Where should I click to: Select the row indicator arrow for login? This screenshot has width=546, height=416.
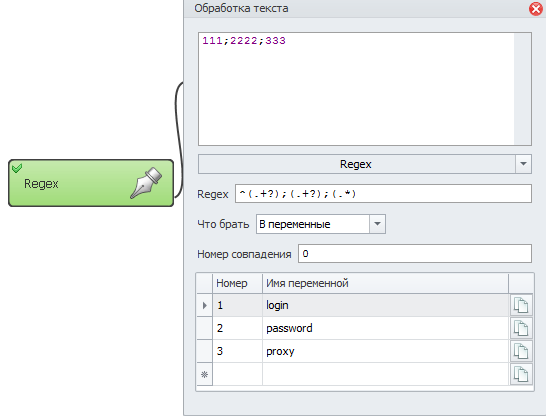coord(204,305)
